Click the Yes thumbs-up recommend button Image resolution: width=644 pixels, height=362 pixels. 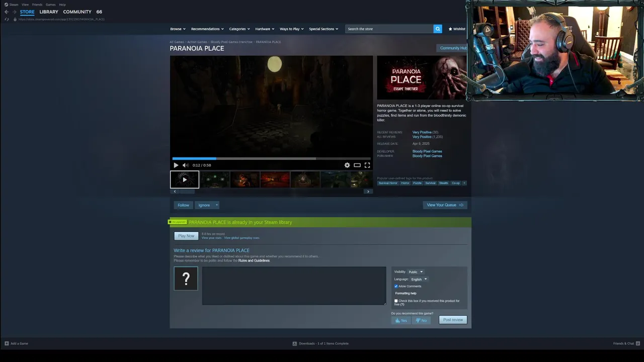pos(401,320)
